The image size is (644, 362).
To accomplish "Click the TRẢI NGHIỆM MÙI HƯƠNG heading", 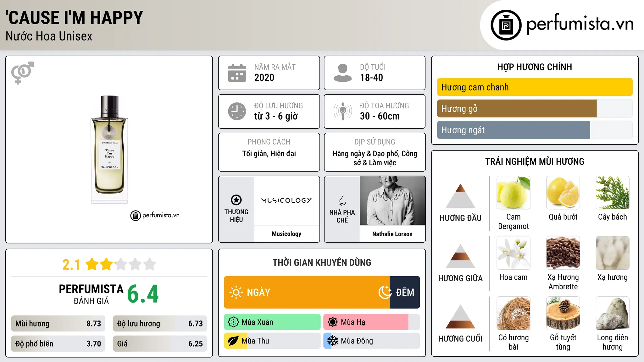I will pyautogui.click(x=535, y=162).
